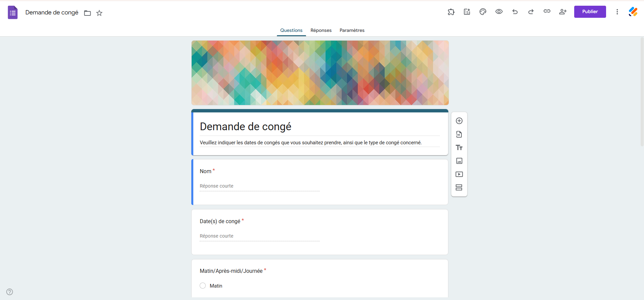Select the Matin/Après-midi/Journée question title
Image resolution: width=644 pixels, height=300 pixels.
[231, 271]
